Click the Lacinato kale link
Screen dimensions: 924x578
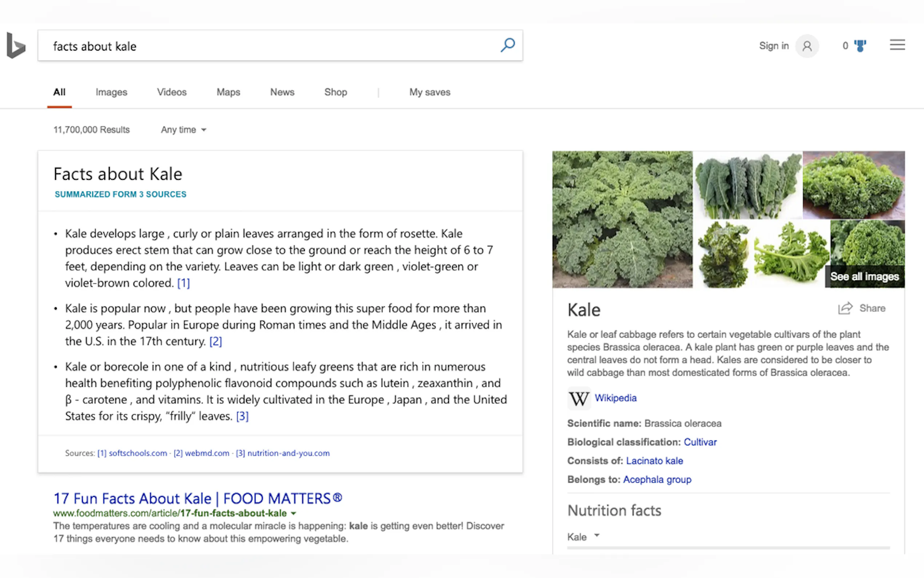click(x=654, y=461)
